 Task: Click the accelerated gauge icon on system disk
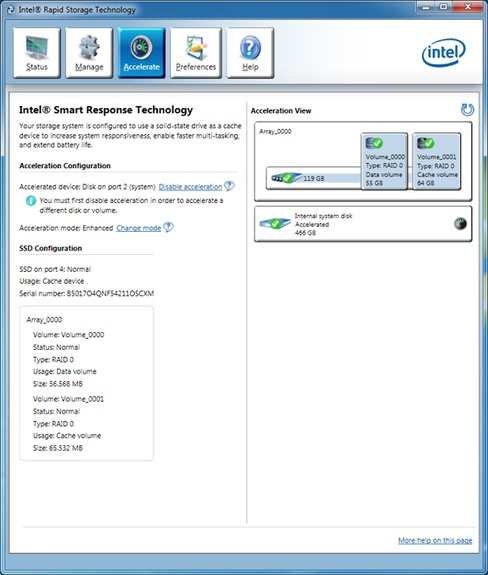[461, 223]
